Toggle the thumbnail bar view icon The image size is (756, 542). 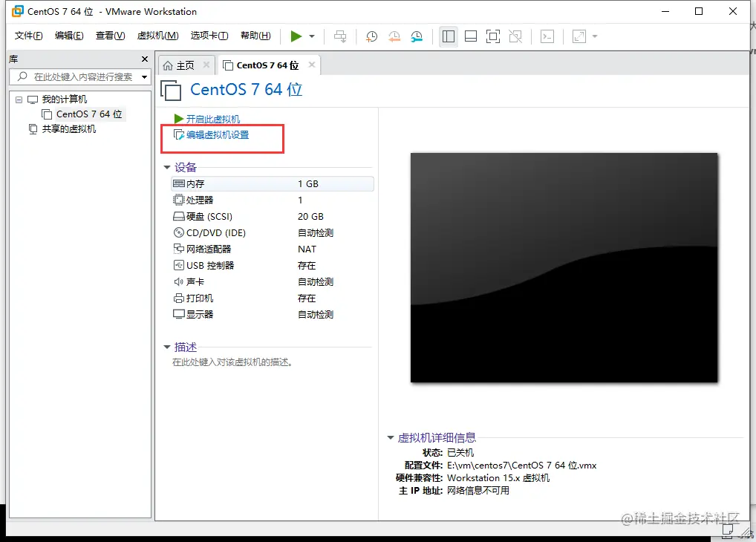(471, 36)
